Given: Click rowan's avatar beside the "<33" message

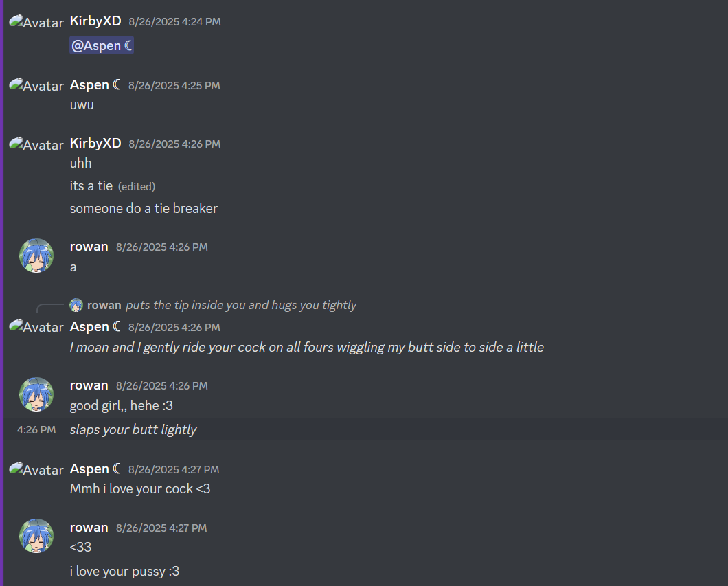Looking at the screenshot, I should (36, 536).
